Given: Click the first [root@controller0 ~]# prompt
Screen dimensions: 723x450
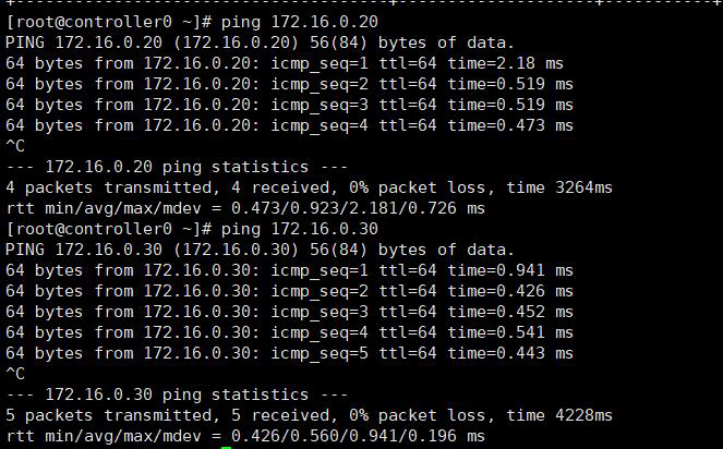Looking at the screenshot, I should 109,22.
